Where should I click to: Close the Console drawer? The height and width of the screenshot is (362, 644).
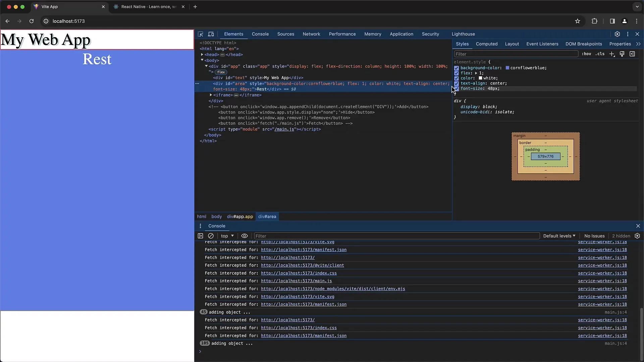pos(638,226)
